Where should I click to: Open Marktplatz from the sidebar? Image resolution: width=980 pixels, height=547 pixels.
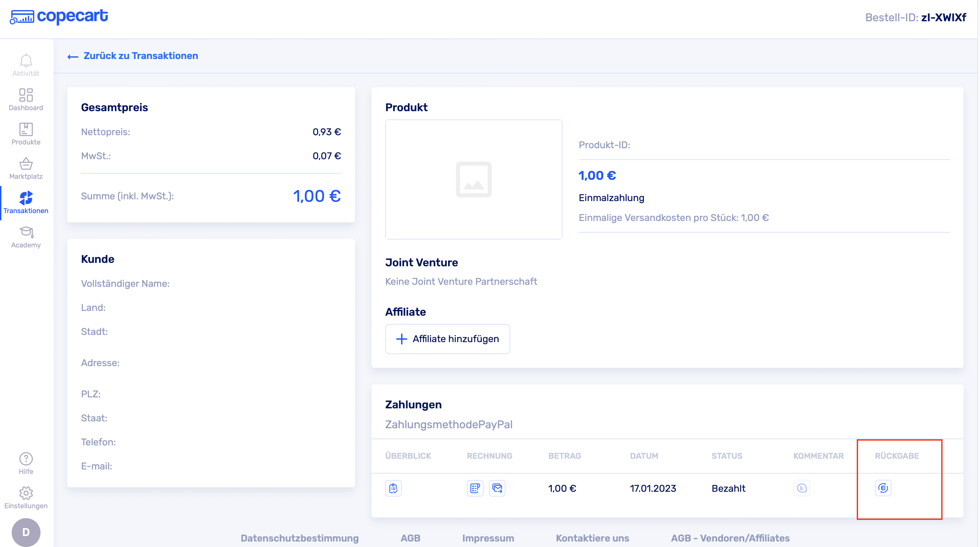[26, 168]
